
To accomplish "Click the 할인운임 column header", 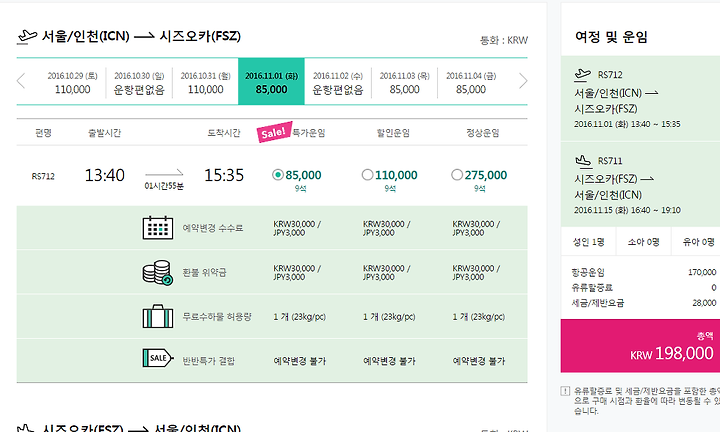I will [x=393, y=133].
